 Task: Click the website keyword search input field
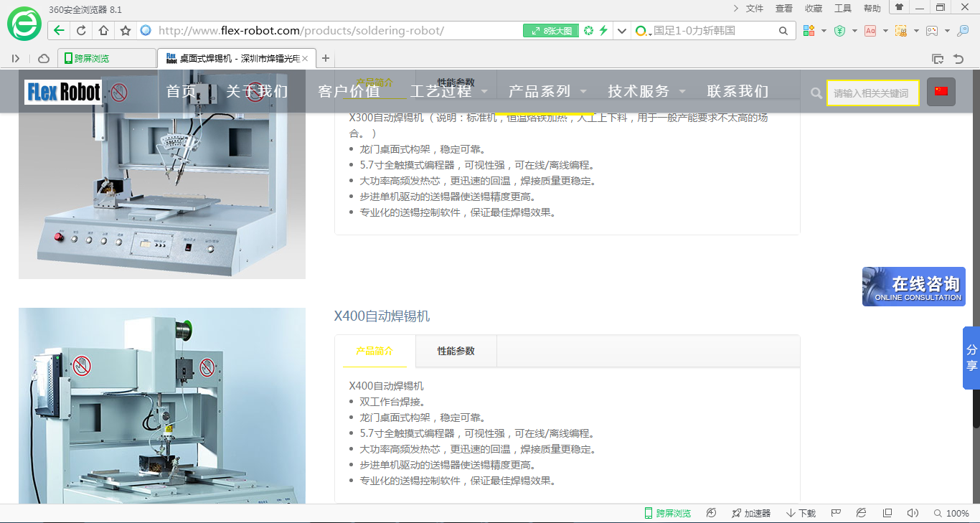click(x=872, y=93)
